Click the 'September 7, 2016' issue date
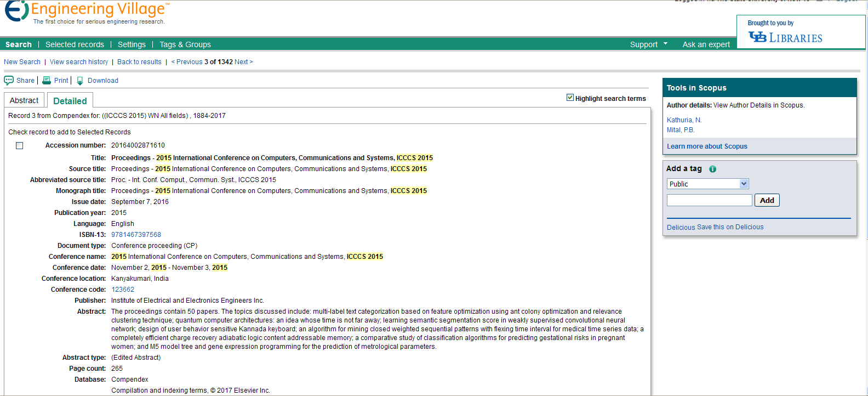This screenshot has height=396, width=868. tap(140, 202)
